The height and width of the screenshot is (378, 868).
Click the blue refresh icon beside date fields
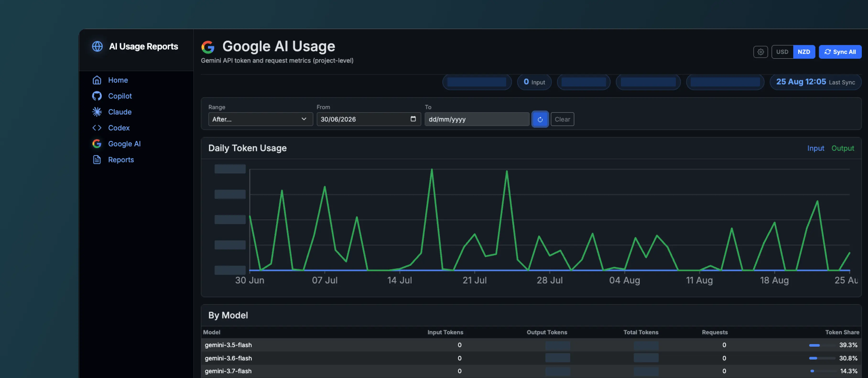point(540,119)
